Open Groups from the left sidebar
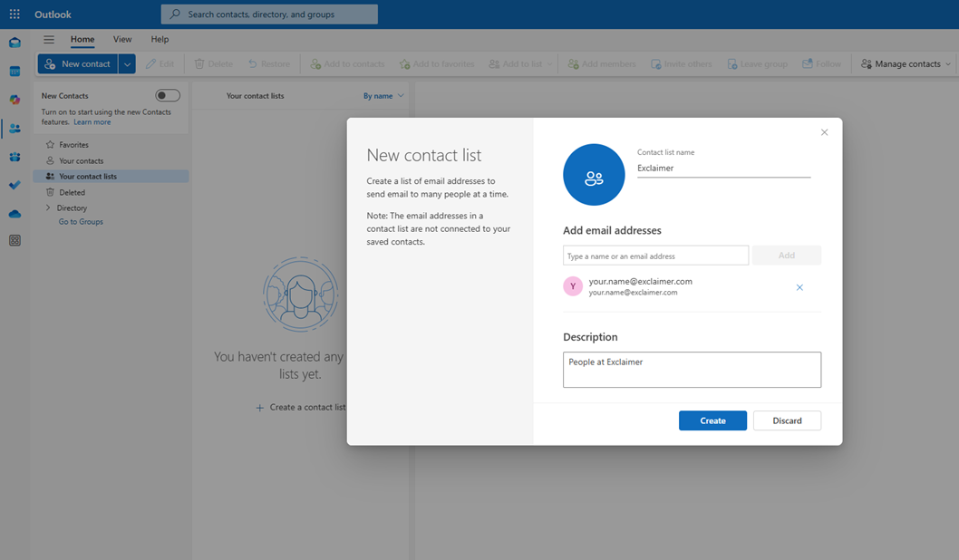Image resolution: width=959 pixels, height=560 pixels. [14, 157]
